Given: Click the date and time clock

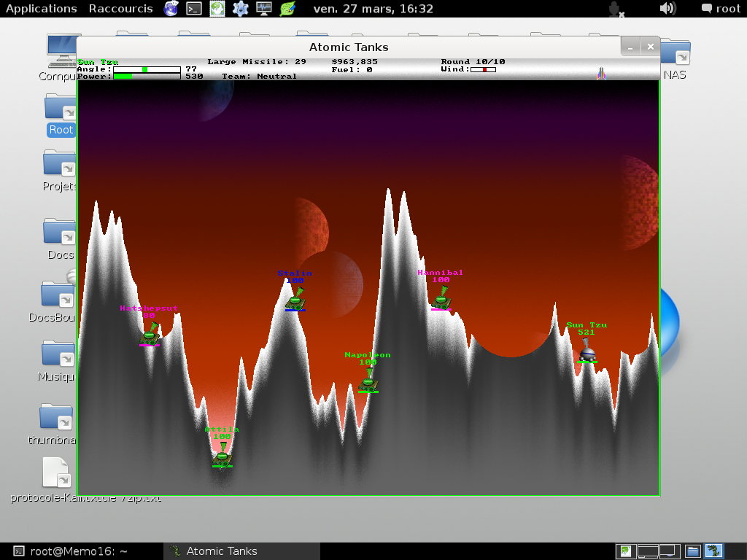Looking at the screenshot, I should (x=373, y=9).
